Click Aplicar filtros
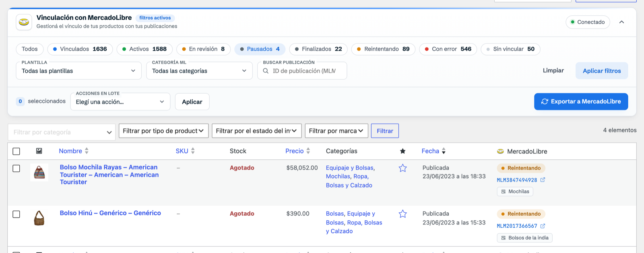 click(602, 71)
